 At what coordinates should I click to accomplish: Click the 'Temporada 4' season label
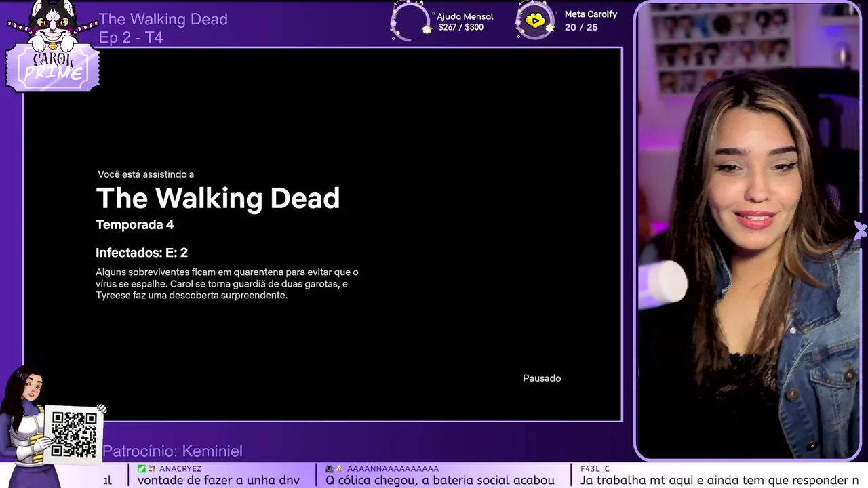pyautogui.click(x=135, y=224)
